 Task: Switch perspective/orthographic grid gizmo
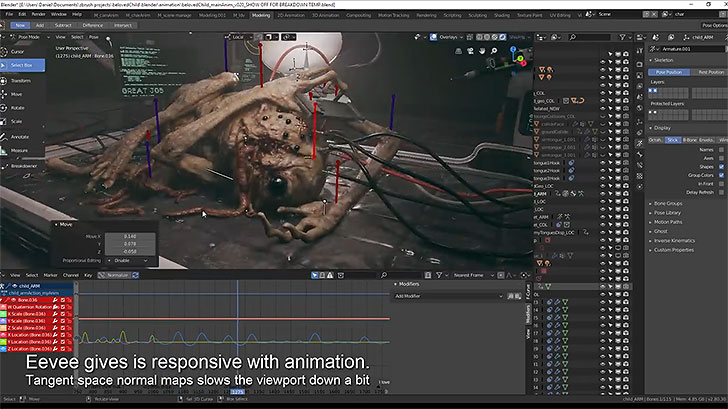point(458,51)
